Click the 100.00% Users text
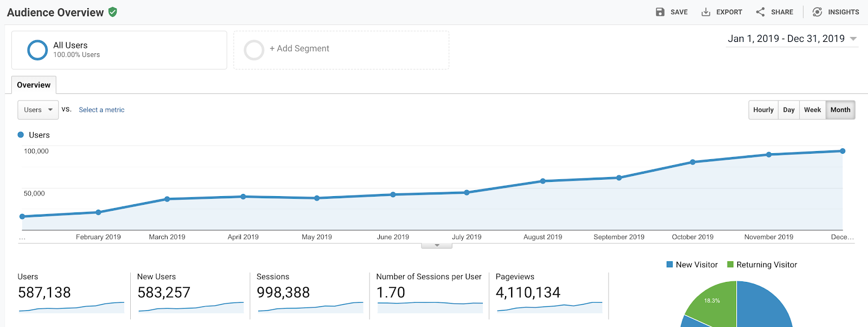Viewport: 868px width, 327px height. pyautogui.click(x=76, y=55)
